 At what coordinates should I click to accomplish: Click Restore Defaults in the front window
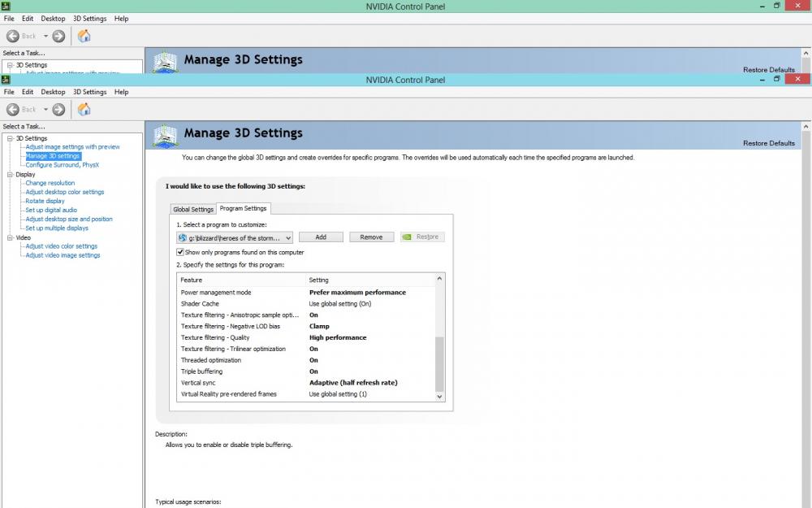(768, 143)
